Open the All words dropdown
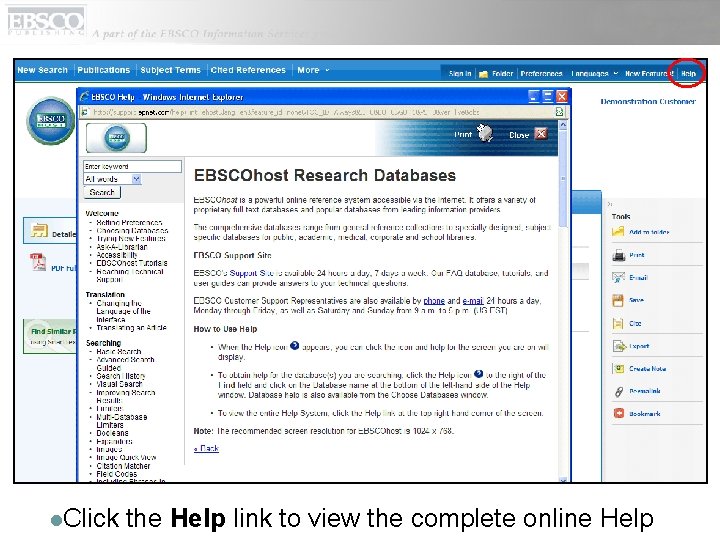Screen dimensions: 720x540 coord(112,179)
